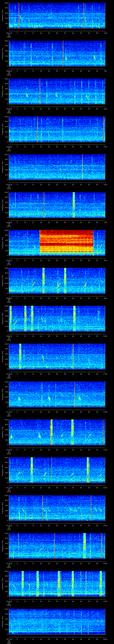Select the spectrogram panel starting at 8:01:00
This screenshot has width=114, height=644.
(57, 16)
